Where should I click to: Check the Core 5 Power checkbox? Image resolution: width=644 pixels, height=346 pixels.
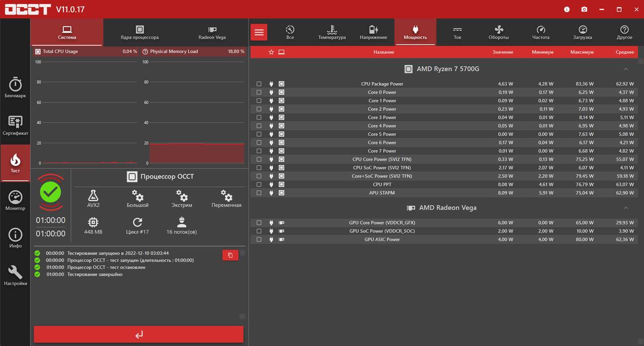[259, 134]
